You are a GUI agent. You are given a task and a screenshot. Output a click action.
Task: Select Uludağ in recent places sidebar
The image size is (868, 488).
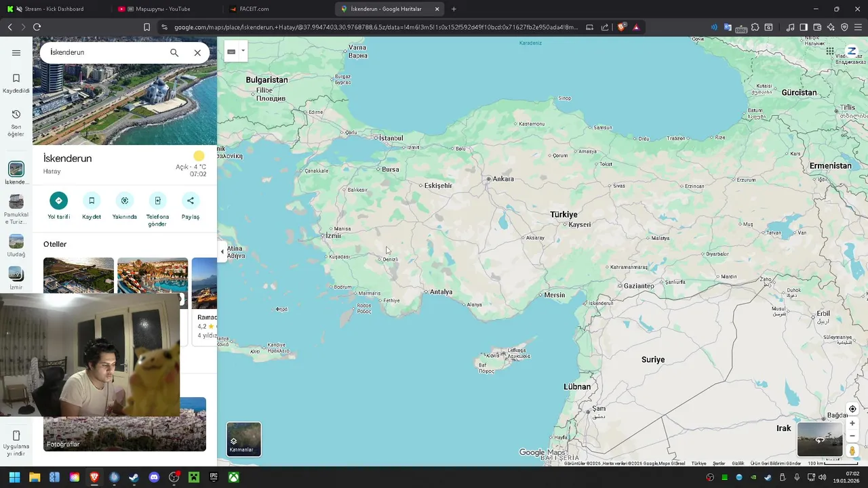click(x=16, y=245)
